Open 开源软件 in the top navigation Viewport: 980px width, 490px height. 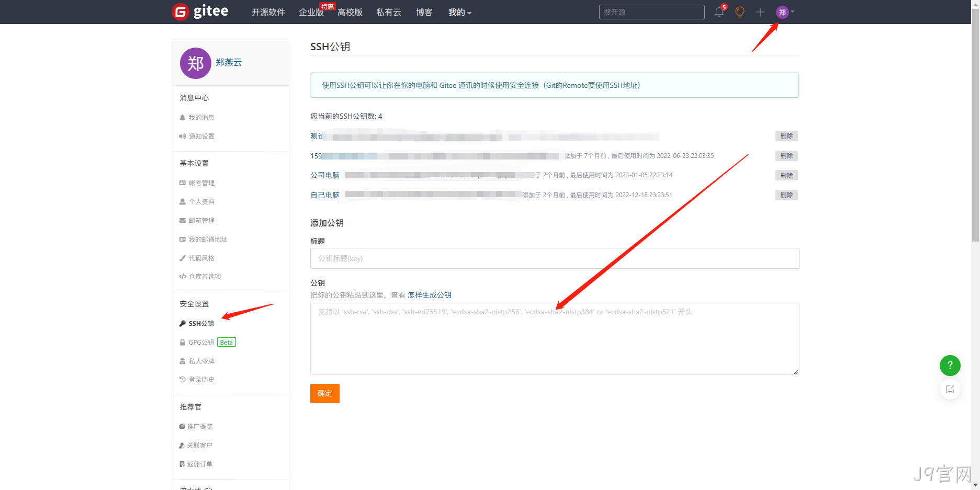pos(268,12)
